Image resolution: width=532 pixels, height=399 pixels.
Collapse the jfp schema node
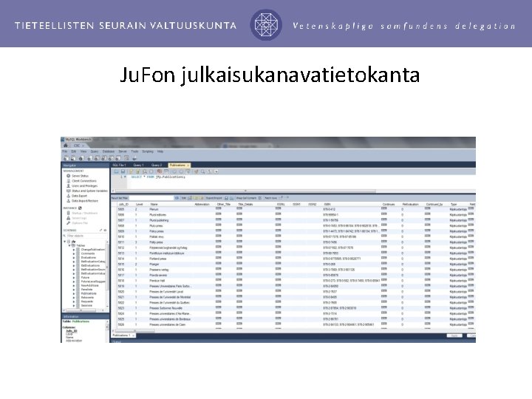coord(65,242)
